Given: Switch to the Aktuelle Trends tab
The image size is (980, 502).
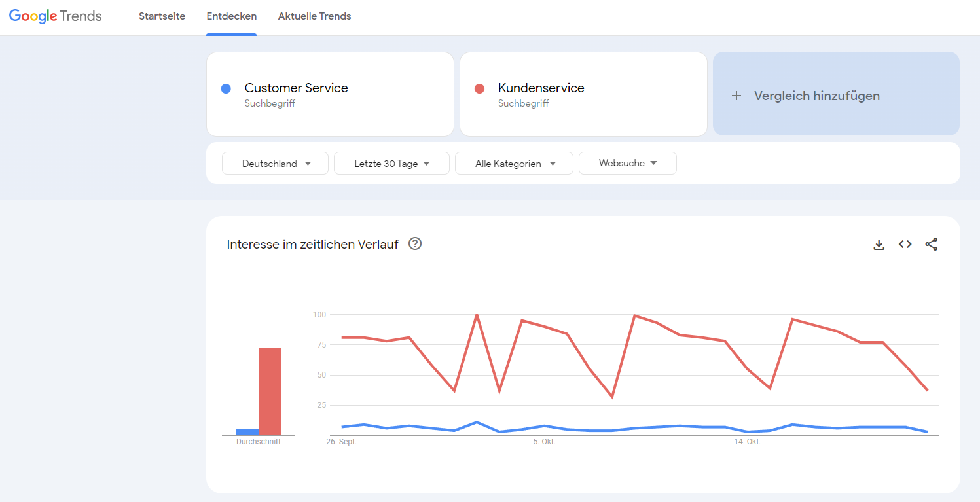Looking at the screenshot, I should [x=314, y=16].
